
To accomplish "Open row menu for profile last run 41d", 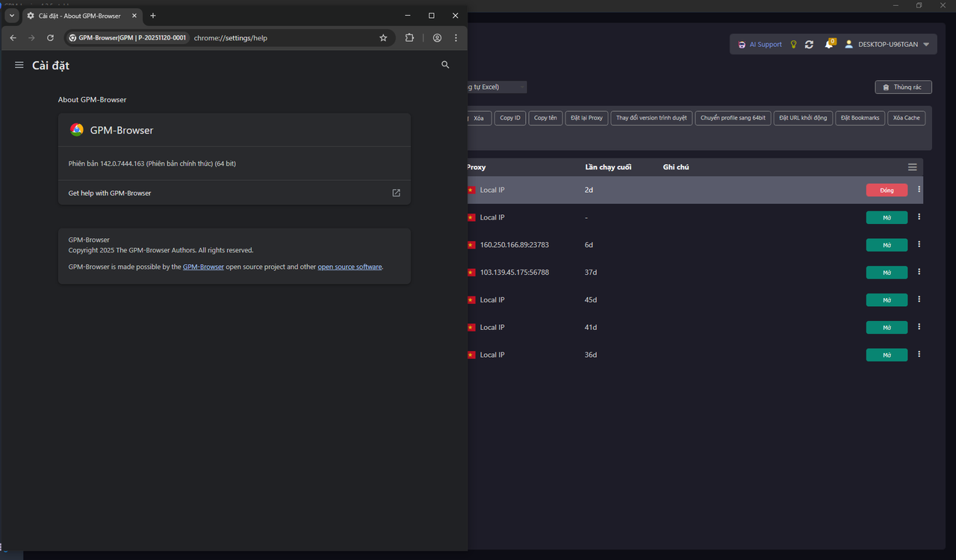I will (x=919, y=327).
